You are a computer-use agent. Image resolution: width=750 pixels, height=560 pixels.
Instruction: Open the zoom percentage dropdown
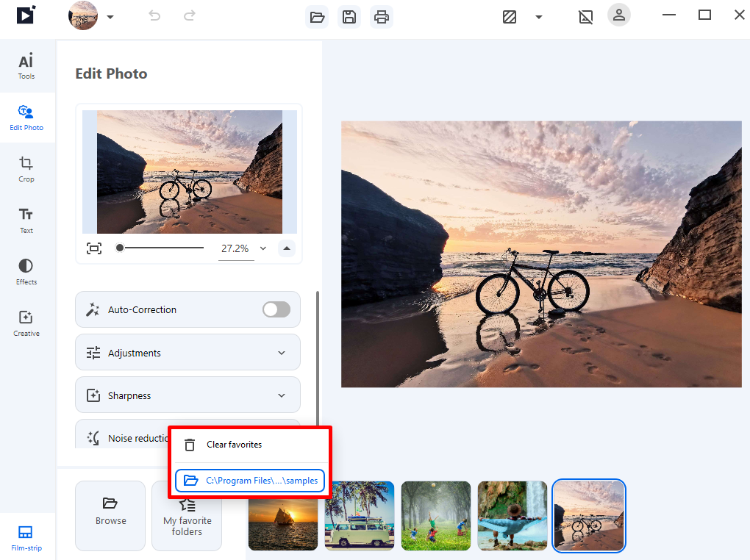[x=263, y=248]
